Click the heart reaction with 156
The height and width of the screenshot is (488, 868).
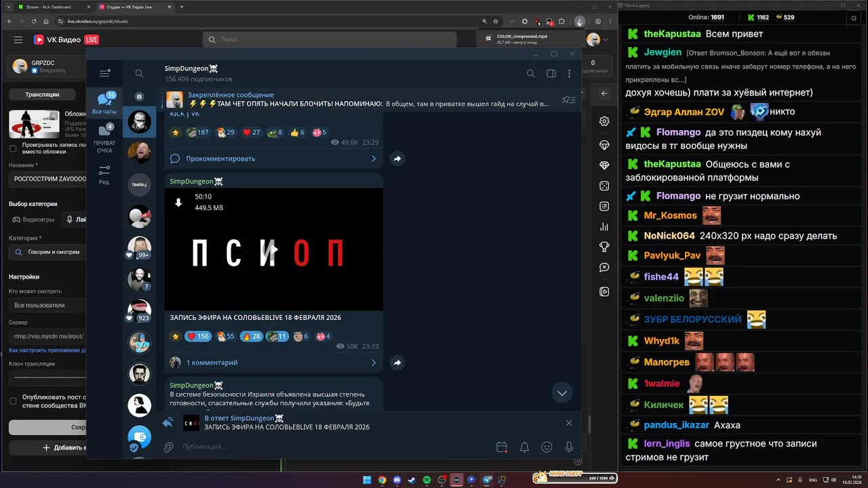pyautogui.click(x=198, y=336)
